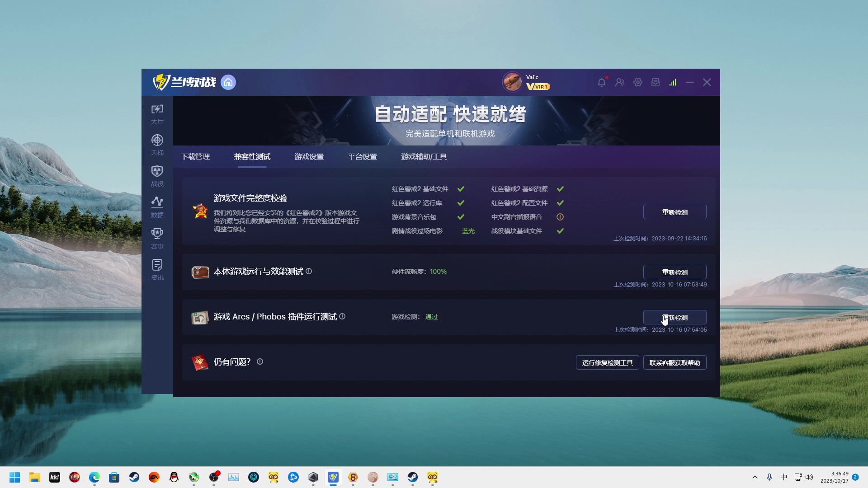Click info icon next to 仍有问题?

pos(260,361)
